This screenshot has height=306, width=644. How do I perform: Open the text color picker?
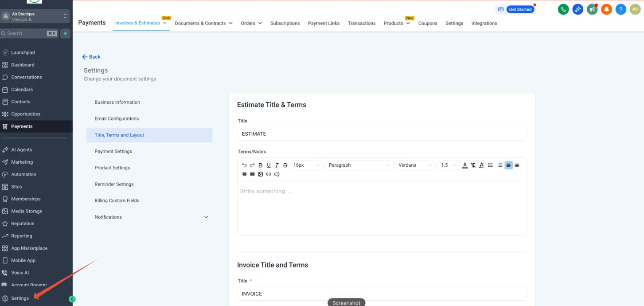click(464, 165)
